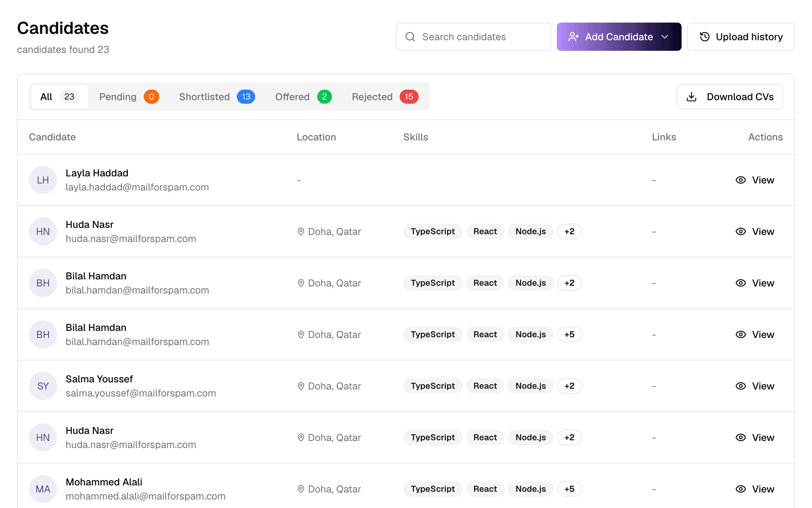Click the add-person icon on Add Candidate
Screen dimensions: 812x508
tap(573, 37)
